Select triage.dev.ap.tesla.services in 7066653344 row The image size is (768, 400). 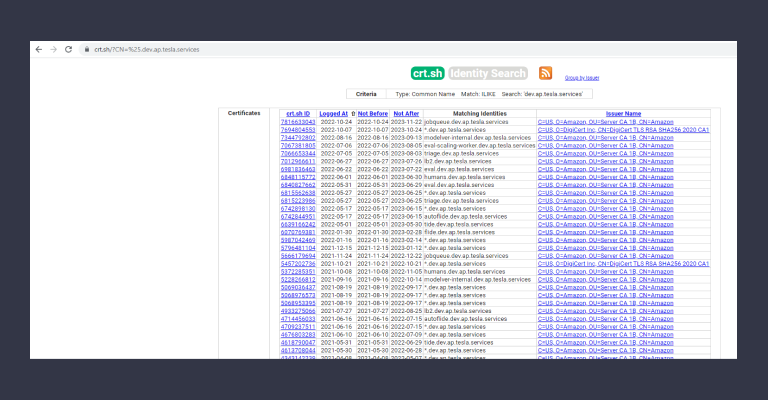click(461, 153)
